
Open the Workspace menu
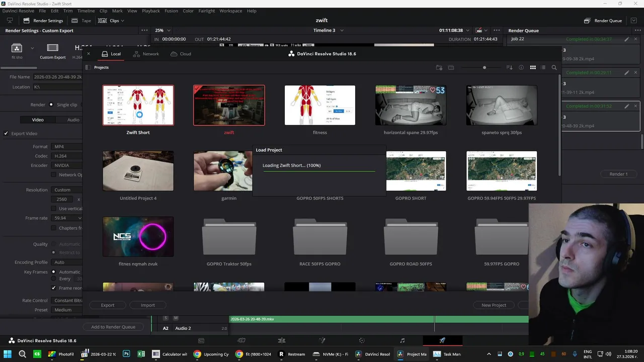[x=230, y=11]
